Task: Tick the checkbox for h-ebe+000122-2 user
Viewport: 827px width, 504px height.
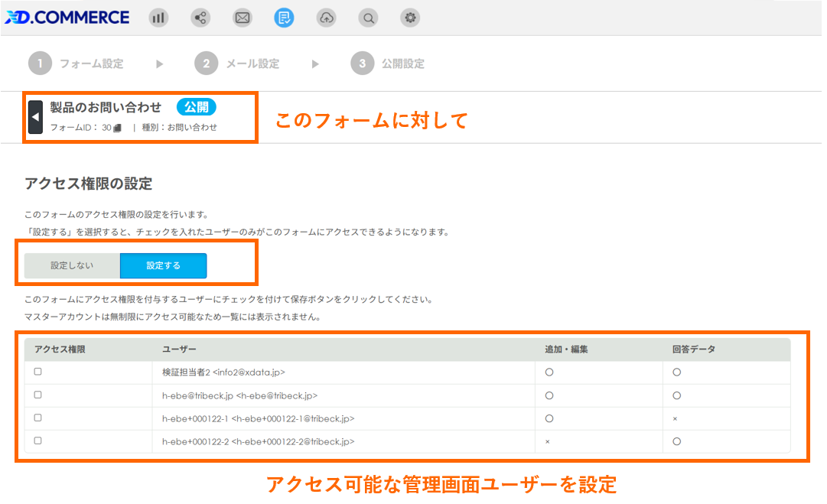Action: pos(37,441)
